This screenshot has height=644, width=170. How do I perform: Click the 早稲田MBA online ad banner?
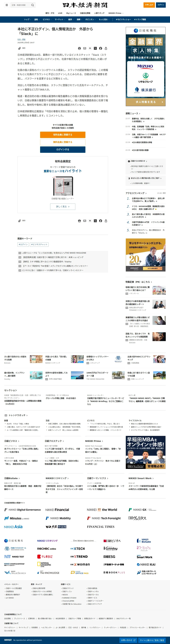tap(146, 453)
